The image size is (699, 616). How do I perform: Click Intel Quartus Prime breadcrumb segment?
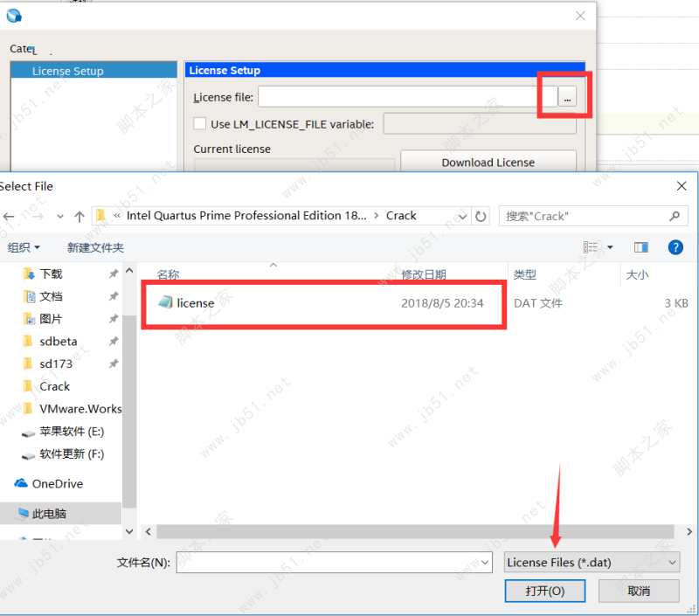[x=246, y=216]
